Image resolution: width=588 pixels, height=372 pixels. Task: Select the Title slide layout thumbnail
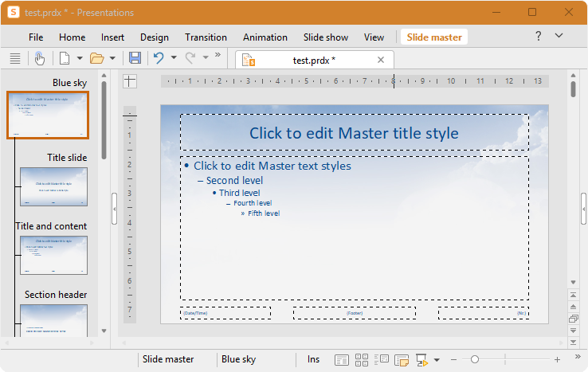53,186
